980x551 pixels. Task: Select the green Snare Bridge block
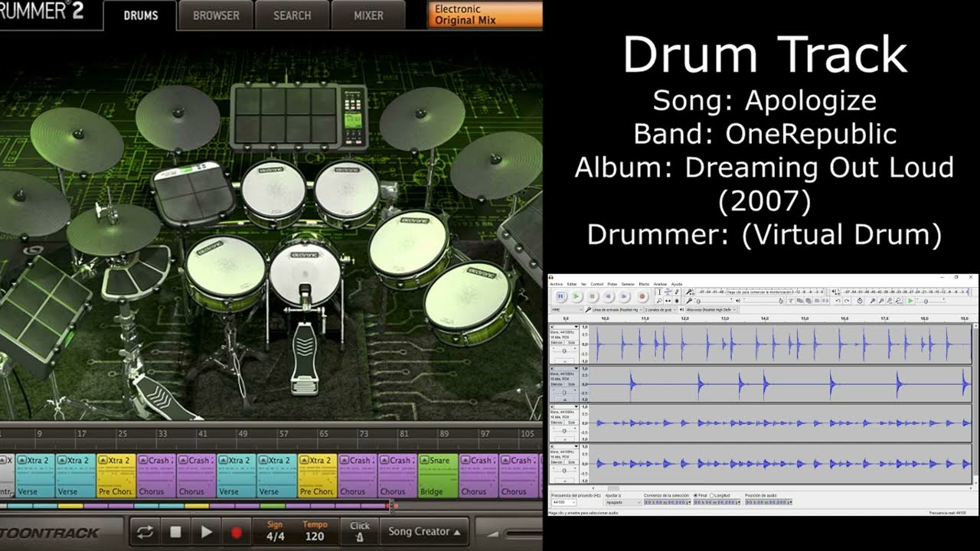438,476
